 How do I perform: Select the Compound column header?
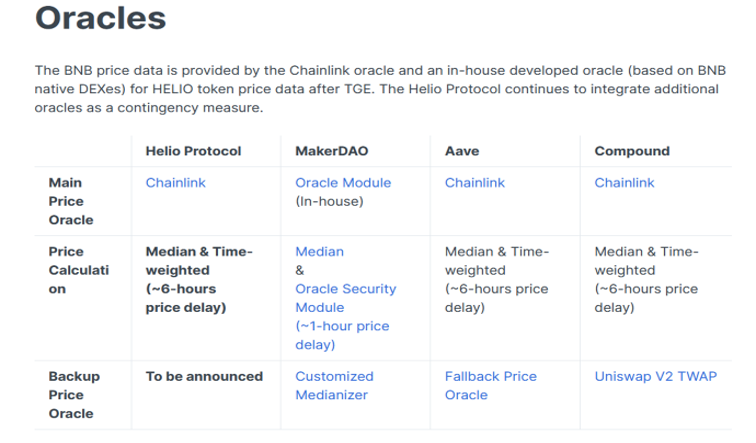(632, 151)
